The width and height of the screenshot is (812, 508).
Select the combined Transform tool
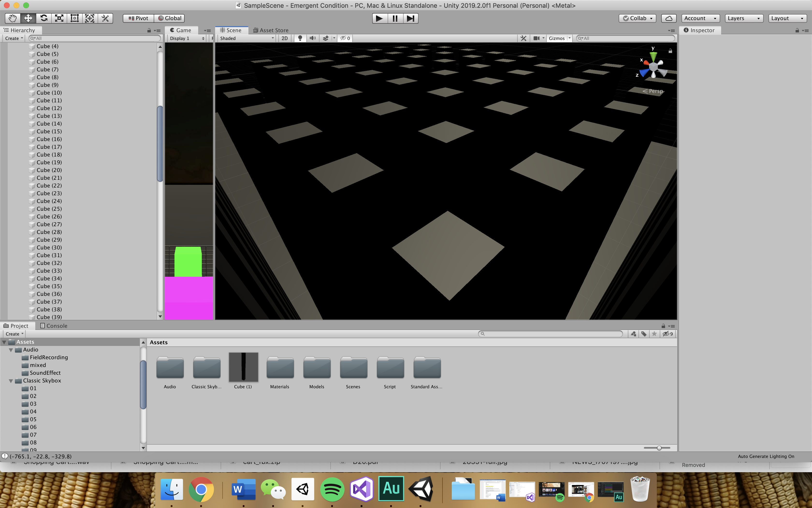coord(90,18)
